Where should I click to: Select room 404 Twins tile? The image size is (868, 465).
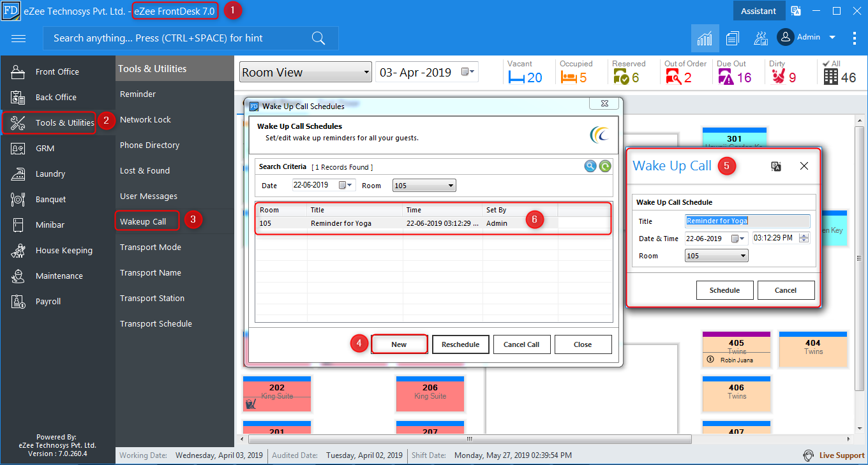click(x=813, y=350)
